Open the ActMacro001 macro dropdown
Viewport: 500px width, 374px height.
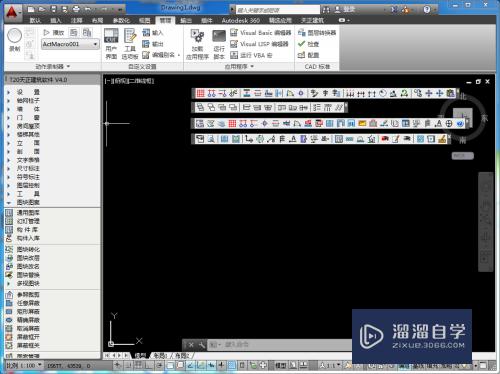click(x=70, y=44)
